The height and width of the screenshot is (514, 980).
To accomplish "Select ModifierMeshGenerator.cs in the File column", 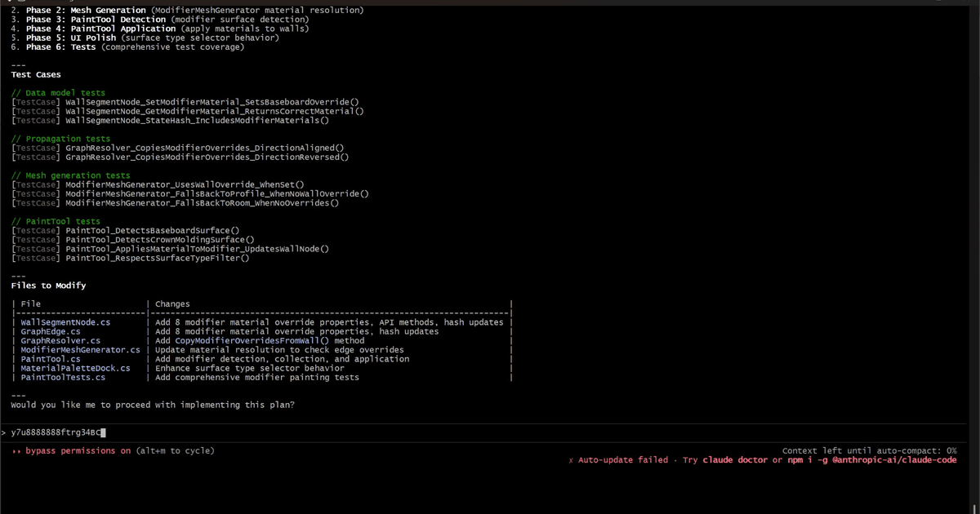I will (x=80, y=350).
